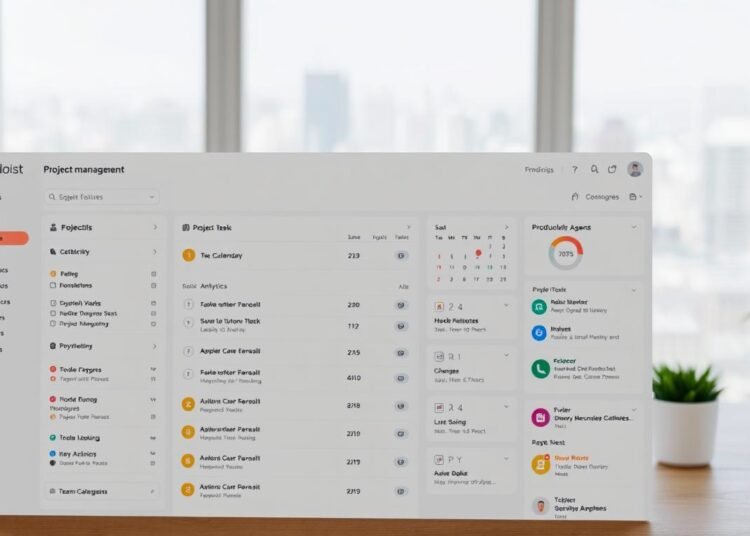Toggle the pill in the 233 row
750x536 pixels.
[401, 256]
